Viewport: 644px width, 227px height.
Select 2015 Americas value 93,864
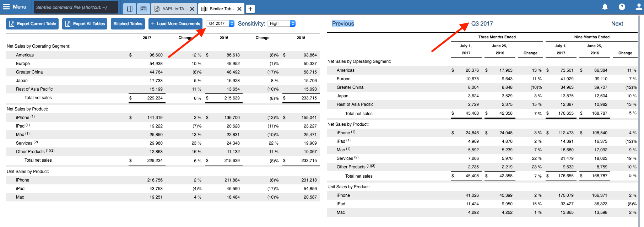tap(310, 55)
